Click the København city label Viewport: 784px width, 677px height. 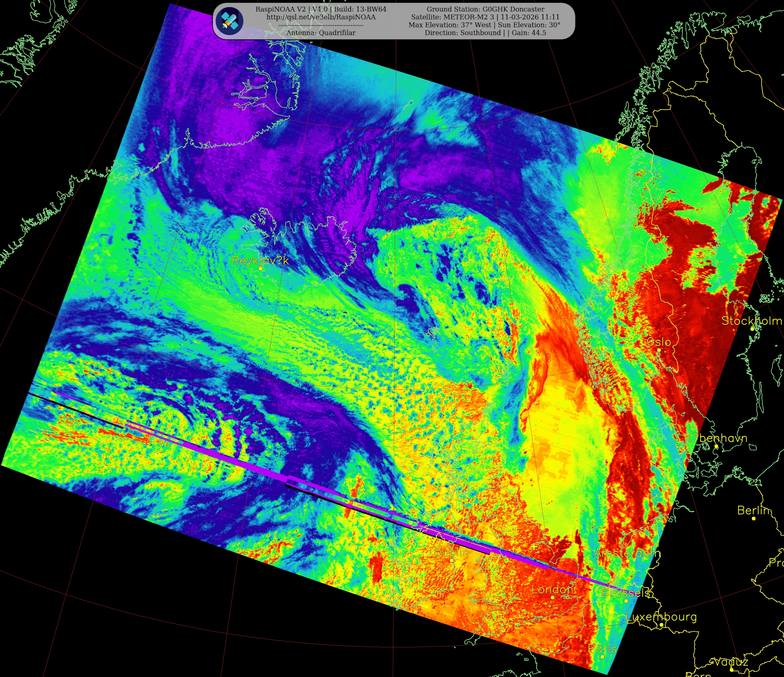point(716,438)
